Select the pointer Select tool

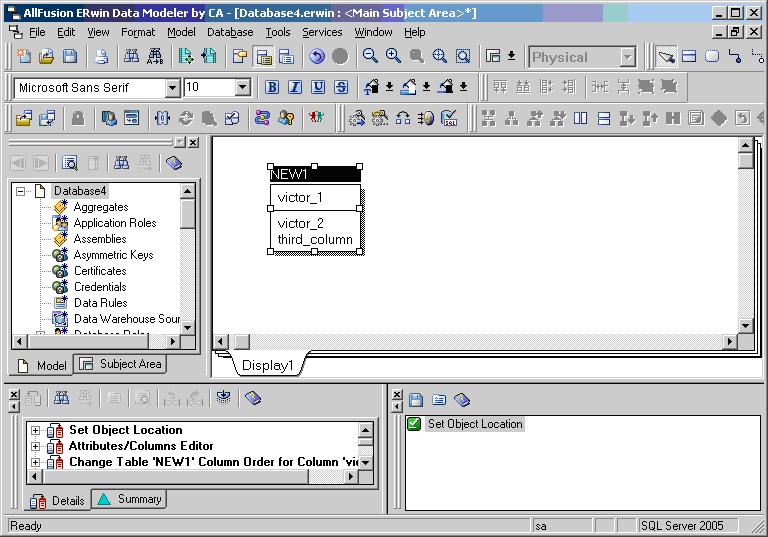(666, 57)
